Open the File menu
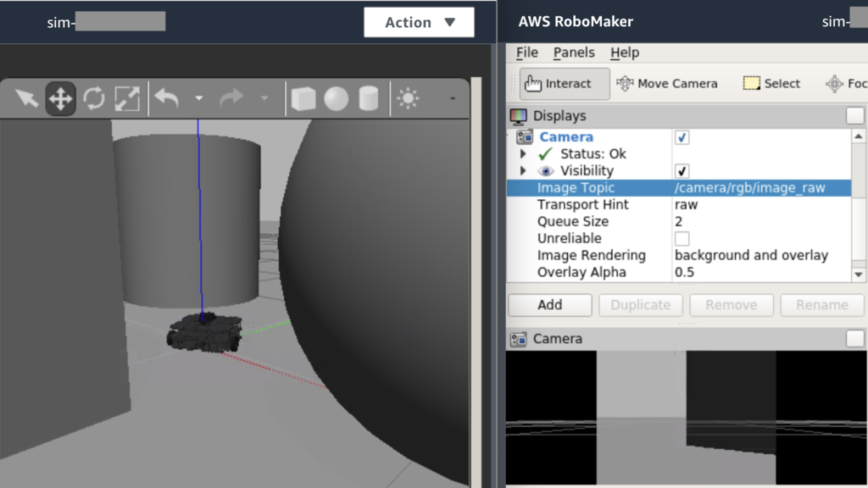This screenshot has width=868, height=488. pos(527,53)
